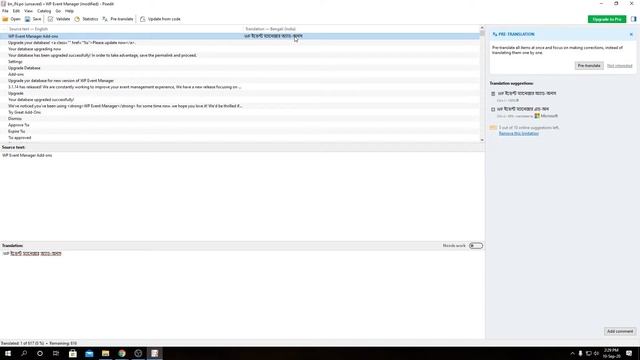Click the string list scroll-up arrow
This screenshot has height=360, width=640.
(482, 28)
